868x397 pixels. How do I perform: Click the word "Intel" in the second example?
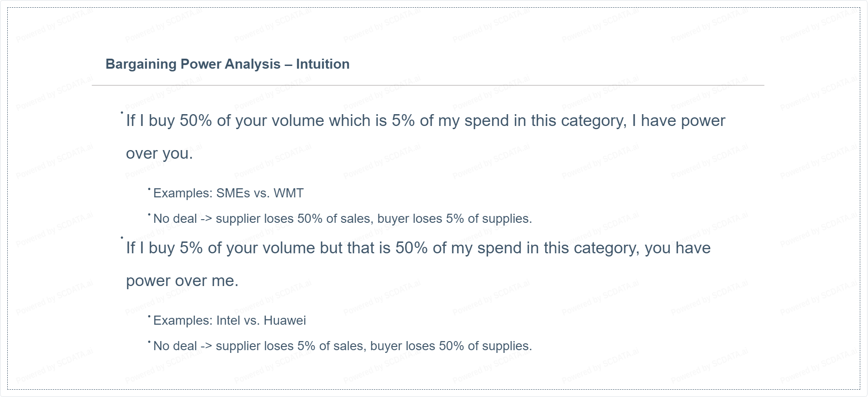(228, 321)
